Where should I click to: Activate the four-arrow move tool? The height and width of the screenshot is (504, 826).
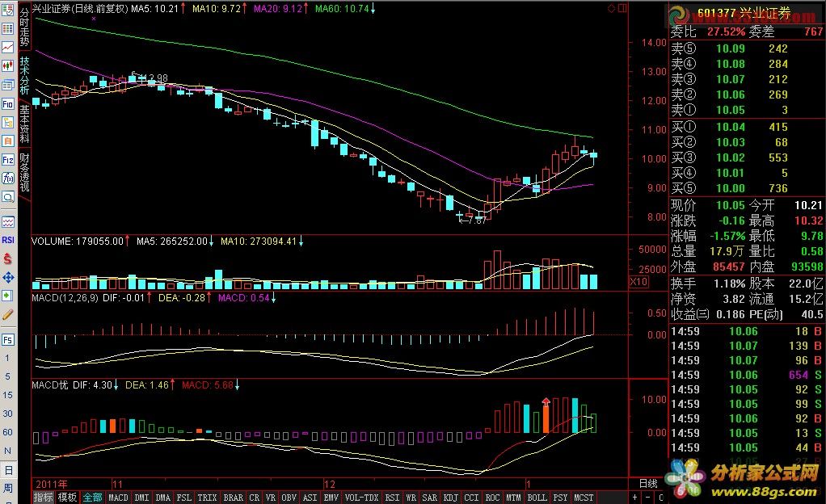point(8,278)
